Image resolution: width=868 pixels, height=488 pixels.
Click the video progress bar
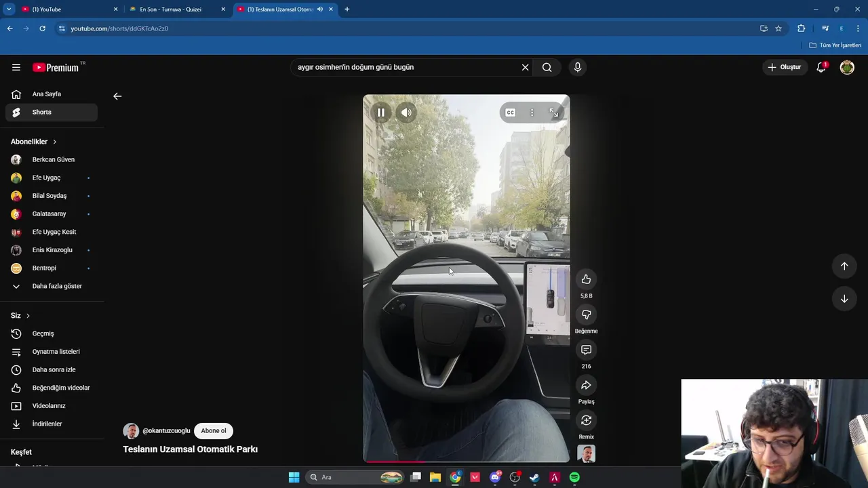[x=467, y=461]
